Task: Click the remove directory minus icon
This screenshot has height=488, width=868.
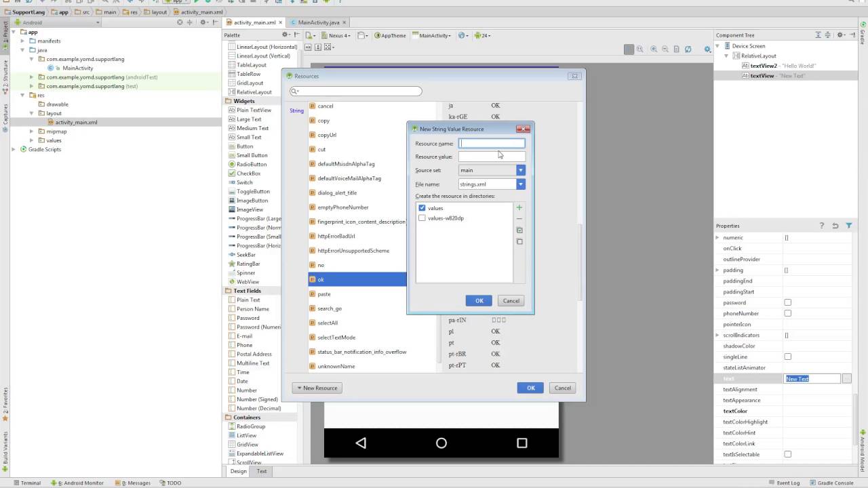Action: pos(519,219)
